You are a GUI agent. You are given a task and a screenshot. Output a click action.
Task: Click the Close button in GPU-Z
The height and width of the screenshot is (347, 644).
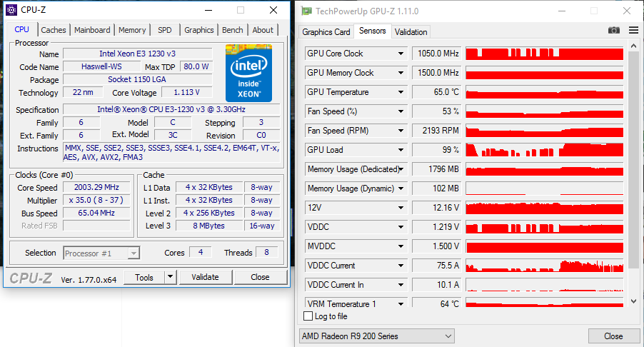613,336
